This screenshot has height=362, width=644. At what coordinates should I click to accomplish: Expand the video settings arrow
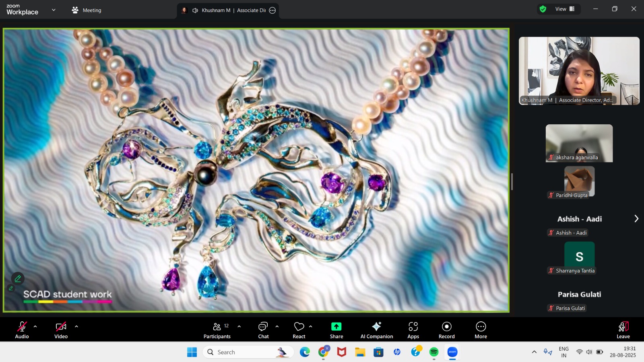click(76, 327)
